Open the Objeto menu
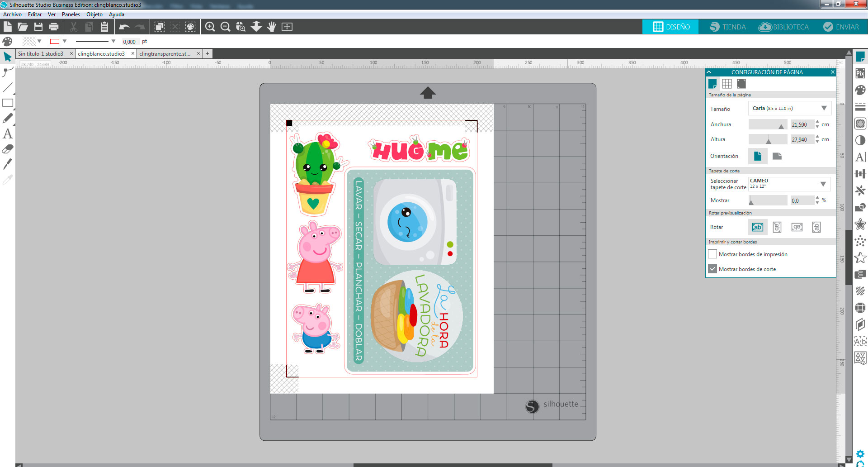The image size is (868, 467). tap(94, 14)
